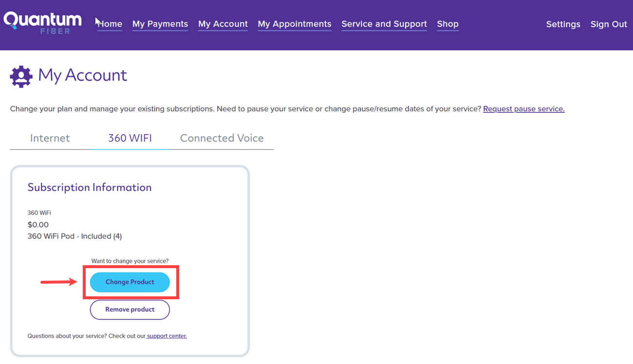
Task: Visit the support center link
Action: 167,336
